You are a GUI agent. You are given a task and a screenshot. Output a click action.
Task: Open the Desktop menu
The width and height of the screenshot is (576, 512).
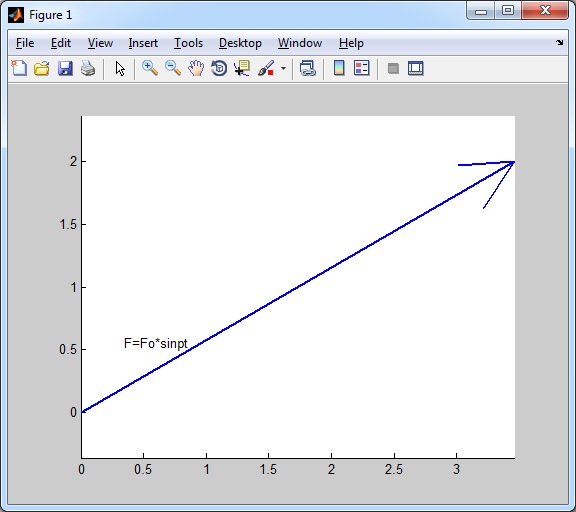point(240,43)
